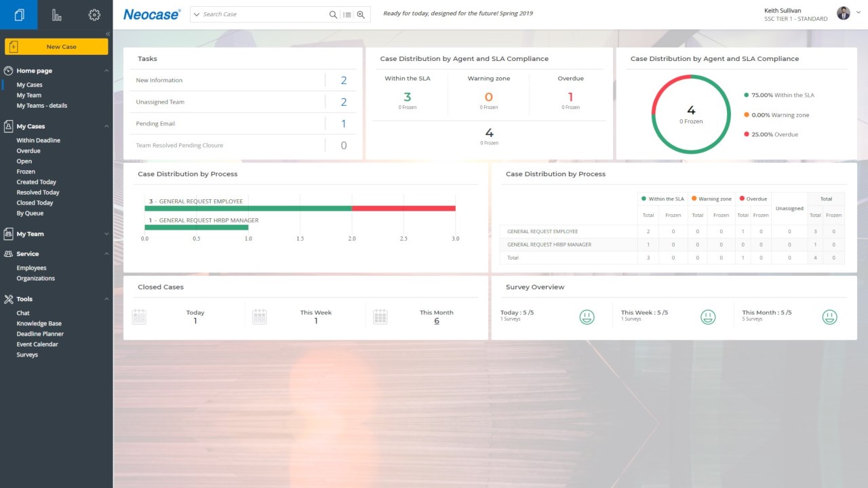
Task: Collapse the sidebar with double-chevron icon
Action: tap(107, 34)
